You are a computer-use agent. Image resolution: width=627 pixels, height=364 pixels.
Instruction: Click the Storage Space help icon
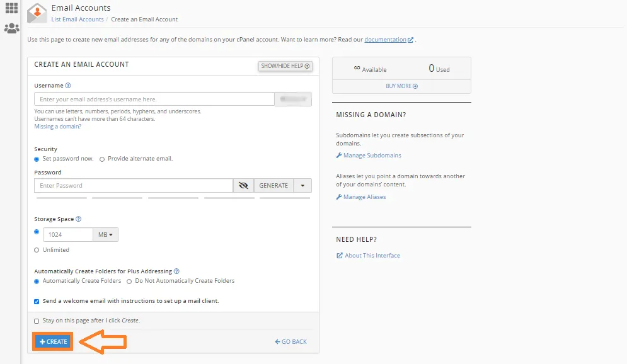[x=78, y=219]
